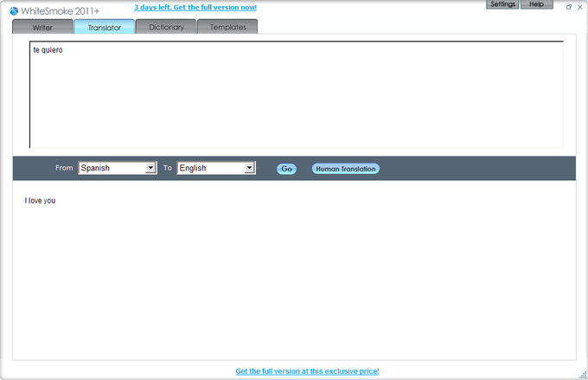Open Settings
Viewport: 588px width, 380px height.
[502, 4]
